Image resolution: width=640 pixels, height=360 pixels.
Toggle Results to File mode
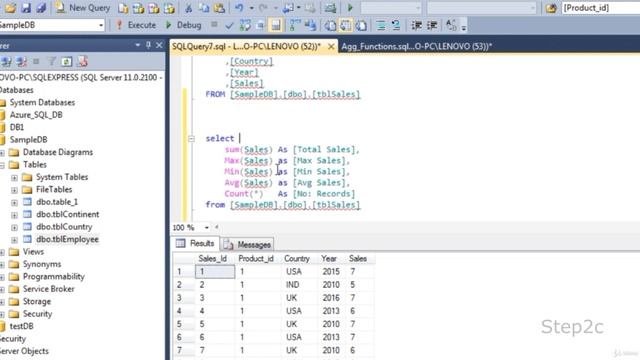click(361, 26)
